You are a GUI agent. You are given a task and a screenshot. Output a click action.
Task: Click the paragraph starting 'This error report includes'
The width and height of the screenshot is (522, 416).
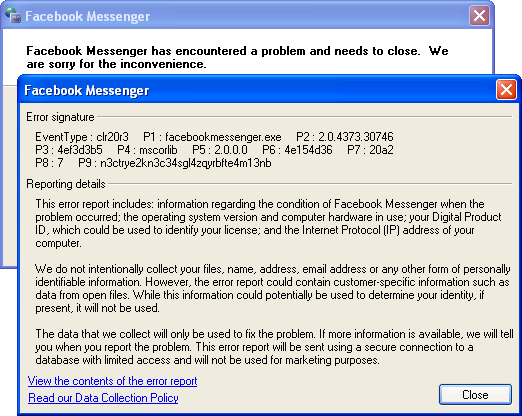pyautogui.click(x=268, y=223)
